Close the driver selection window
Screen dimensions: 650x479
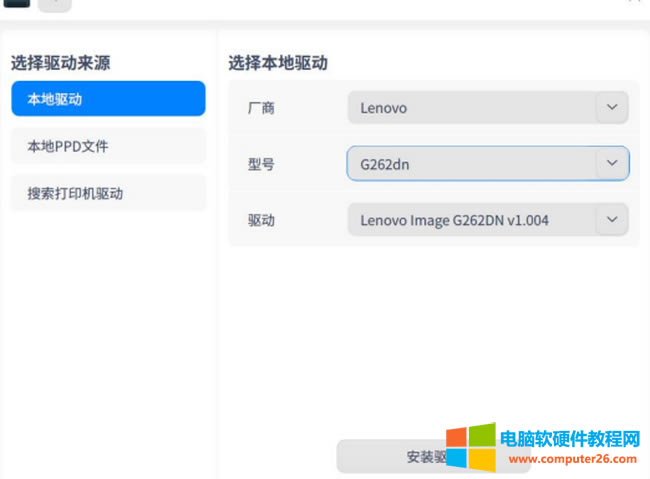(634, 2)
